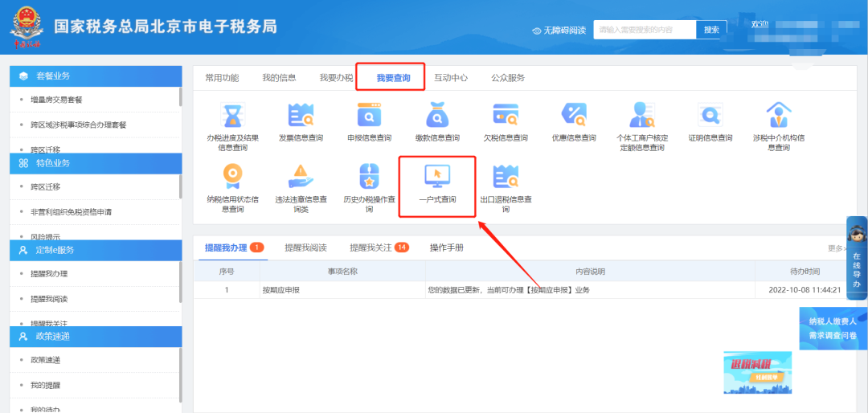Click the 内容说明 column header
The image size is (868, 413).
click(590, 272)
